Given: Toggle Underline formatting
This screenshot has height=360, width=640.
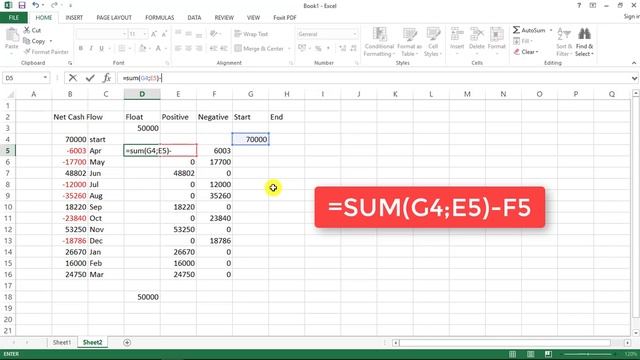Looking at the screenshot, I should pyautogui.click(x=101, y=48).
